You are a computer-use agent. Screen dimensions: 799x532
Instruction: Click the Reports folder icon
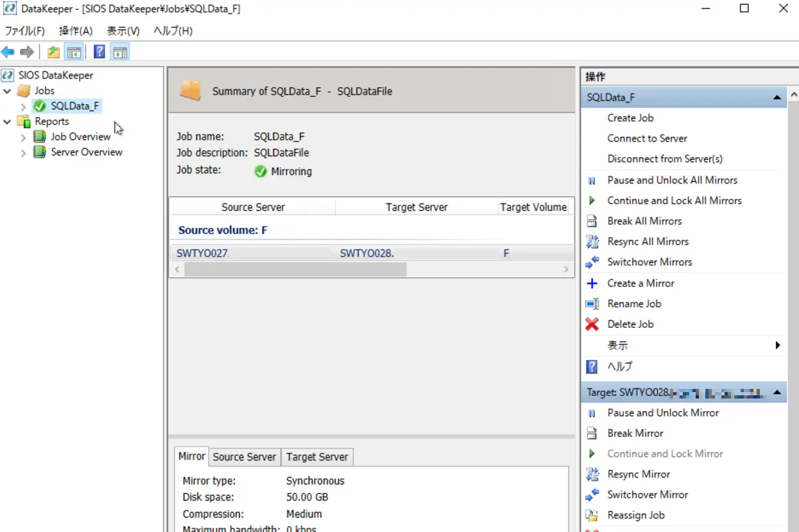(24, 121)
